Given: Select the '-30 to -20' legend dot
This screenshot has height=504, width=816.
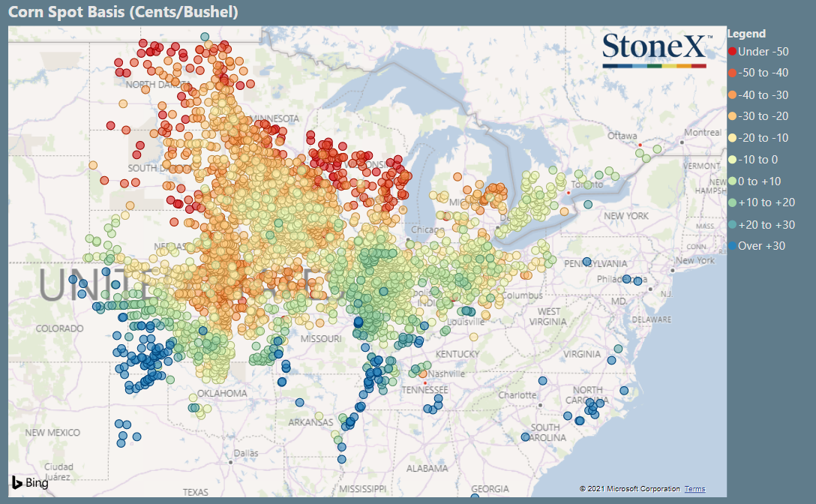Looking at the screenshot, I should (732, 116).
